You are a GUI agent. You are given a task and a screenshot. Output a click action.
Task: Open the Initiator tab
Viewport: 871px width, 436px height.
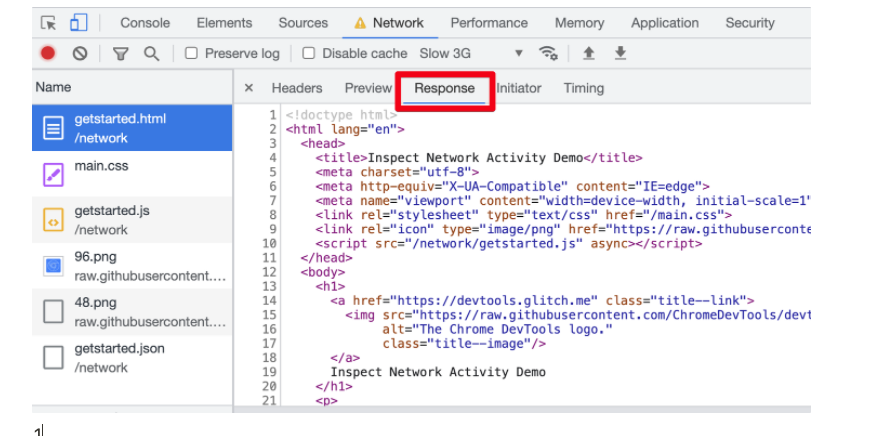[519, 88]
